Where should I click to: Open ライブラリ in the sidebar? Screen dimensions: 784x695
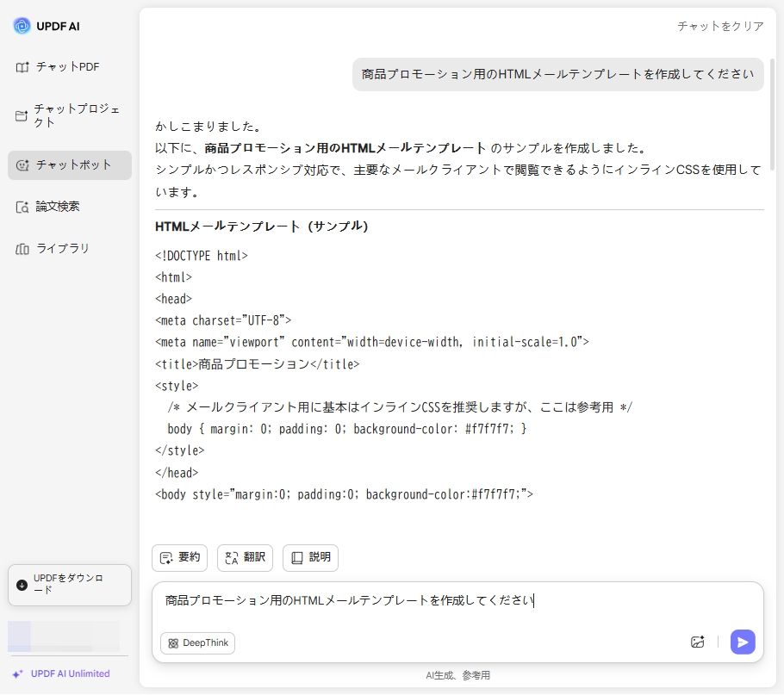pyautogui.click(x=70, y=249)
